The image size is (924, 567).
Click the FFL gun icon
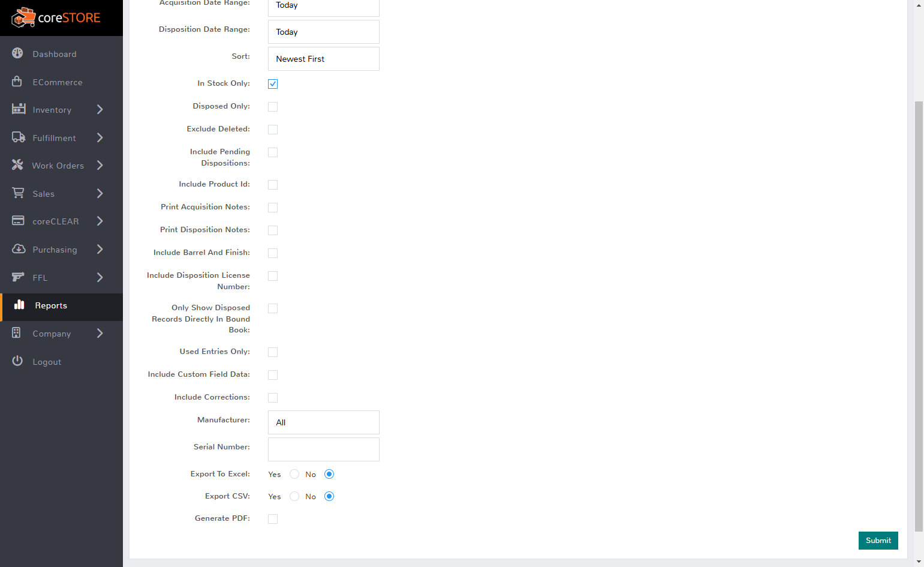coord(18,277)
